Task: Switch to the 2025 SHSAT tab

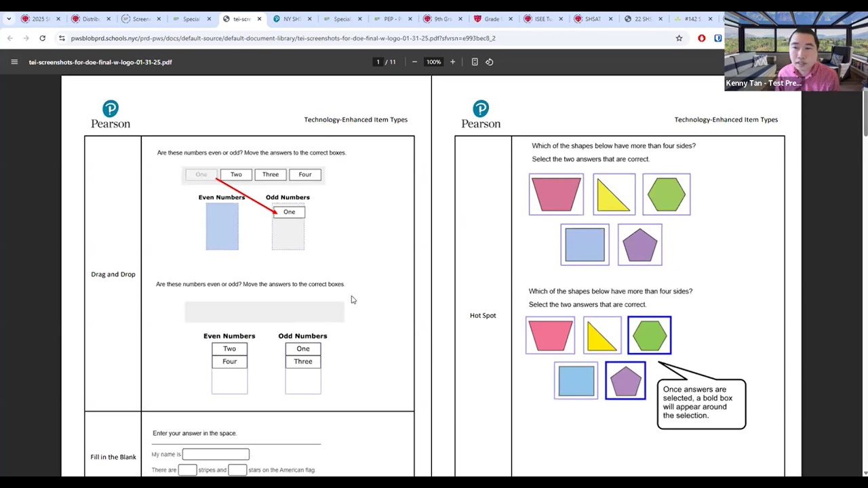Action: [x=41, y=19]
